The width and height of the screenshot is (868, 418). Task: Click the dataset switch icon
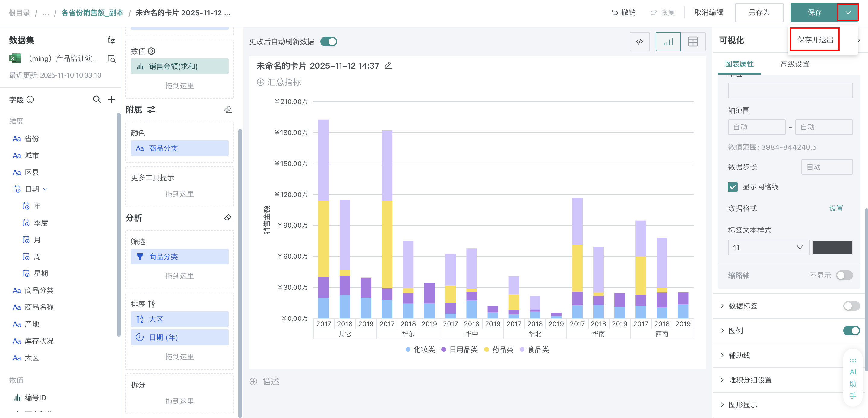coord(111,40)
